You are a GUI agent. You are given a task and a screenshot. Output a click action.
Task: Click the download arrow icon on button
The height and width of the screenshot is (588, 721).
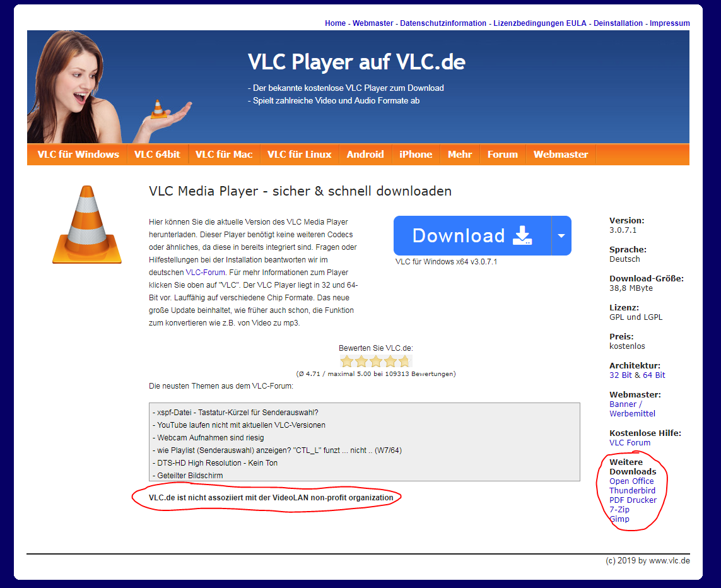pos(522,235)
